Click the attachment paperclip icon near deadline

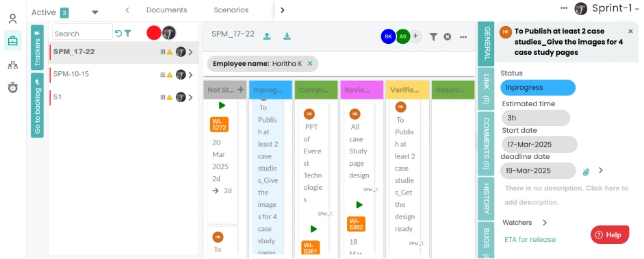tap(586, 172)
